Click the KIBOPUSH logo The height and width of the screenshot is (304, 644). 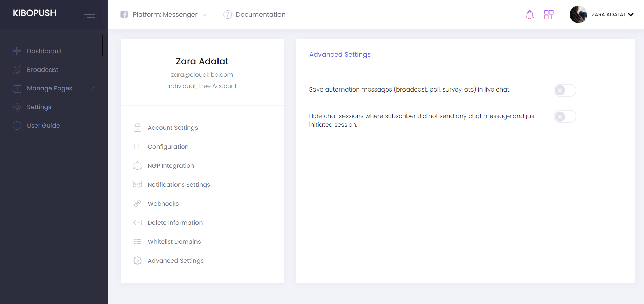(35, 13)
